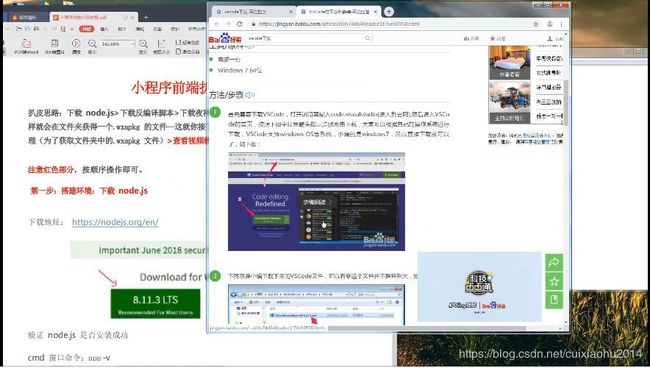Click the print icon in WPS quick toolbar

[36, 29]
